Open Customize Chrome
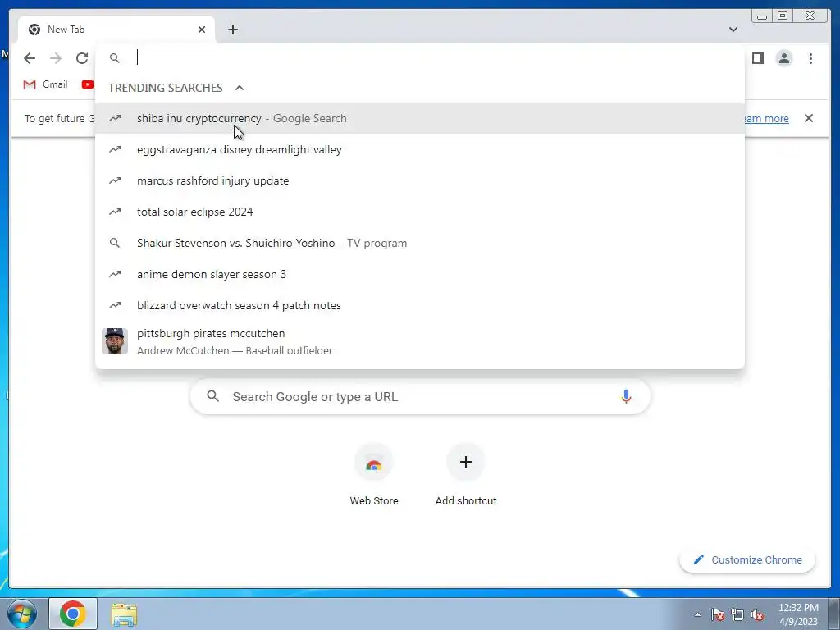 (747, 559)
